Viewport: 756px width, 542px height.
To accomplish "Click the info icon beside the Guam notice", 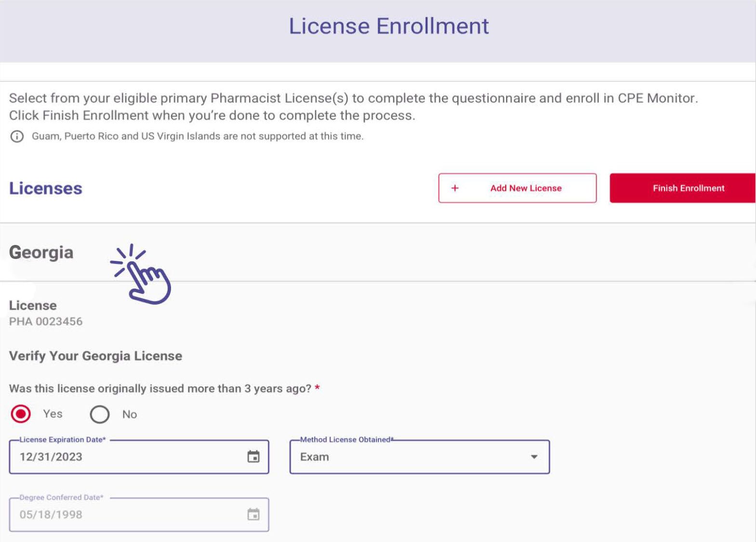I will click(17, 136).
